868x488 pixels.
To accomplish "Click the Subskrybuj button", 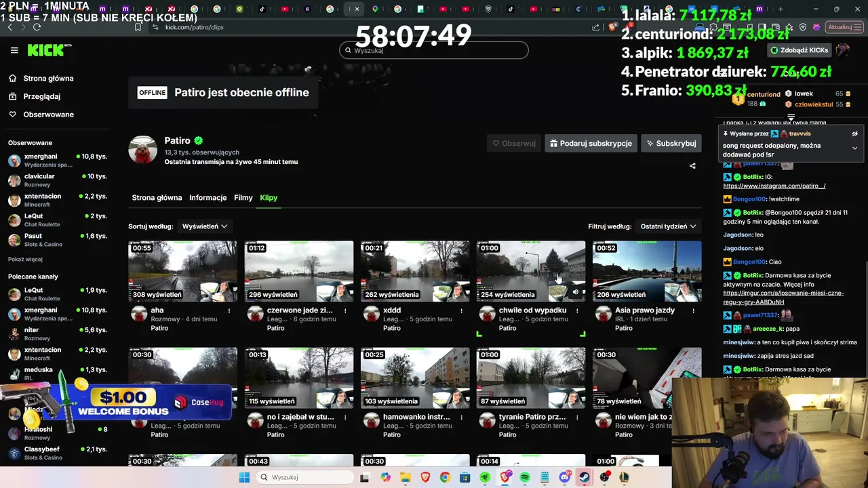I will [x=671, y=143].
